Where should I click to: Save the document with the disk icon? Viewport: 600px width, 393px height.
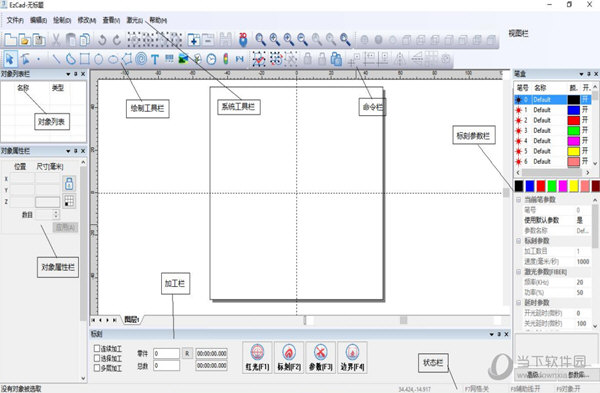[39, 40]
